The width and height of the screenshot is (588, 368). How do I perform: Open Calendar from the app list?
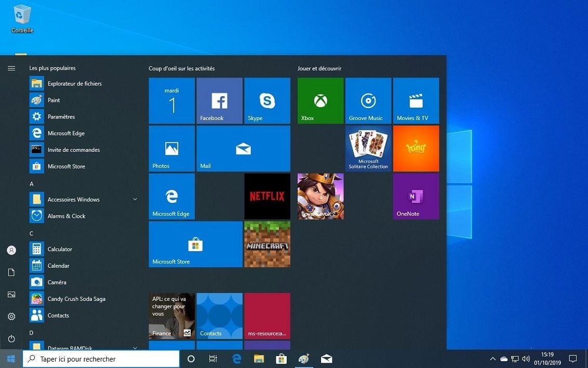point(84,266)
